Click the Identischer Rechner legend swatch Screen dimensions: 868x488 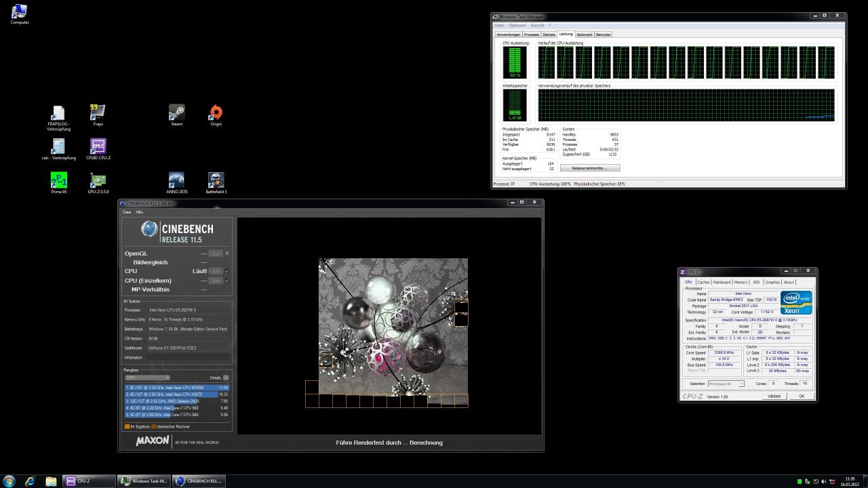pyautogui.click(x=153, y=426)
